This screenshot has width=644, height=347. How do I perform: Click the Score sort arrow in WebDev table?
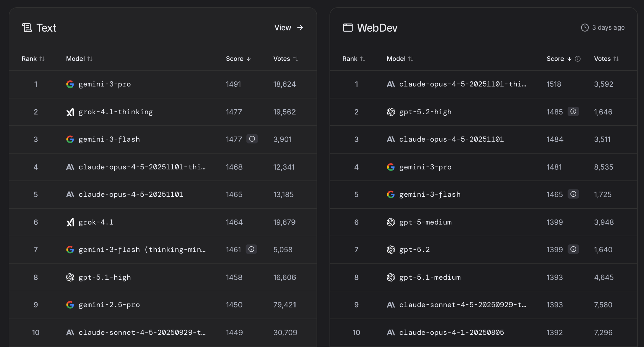click(569, 59)
